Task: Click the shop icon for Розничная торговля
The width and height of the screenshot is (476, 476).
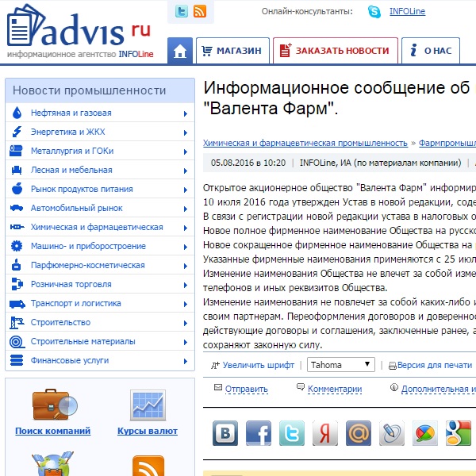Action: pyautogui.click(x=17, y=284)
